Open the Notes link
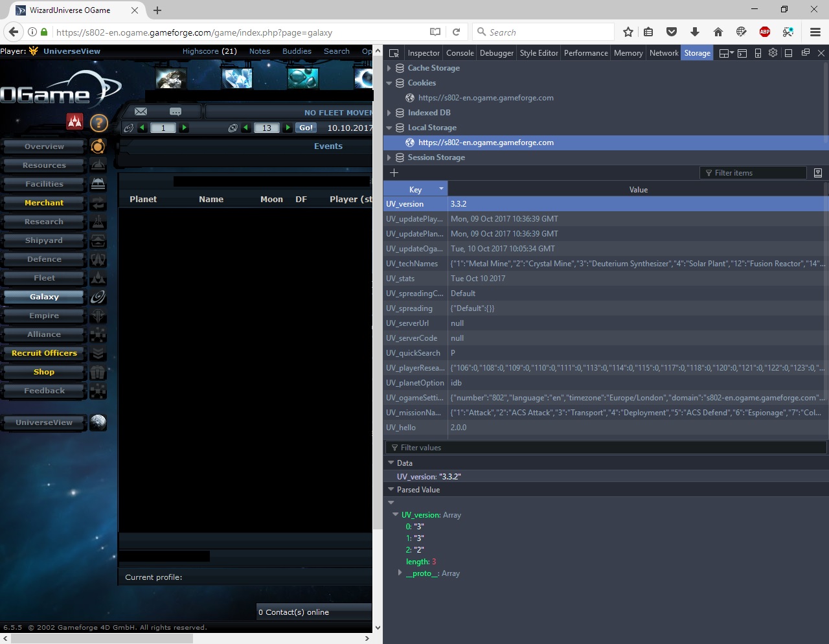Screen dimensions: 829x644 259,51
